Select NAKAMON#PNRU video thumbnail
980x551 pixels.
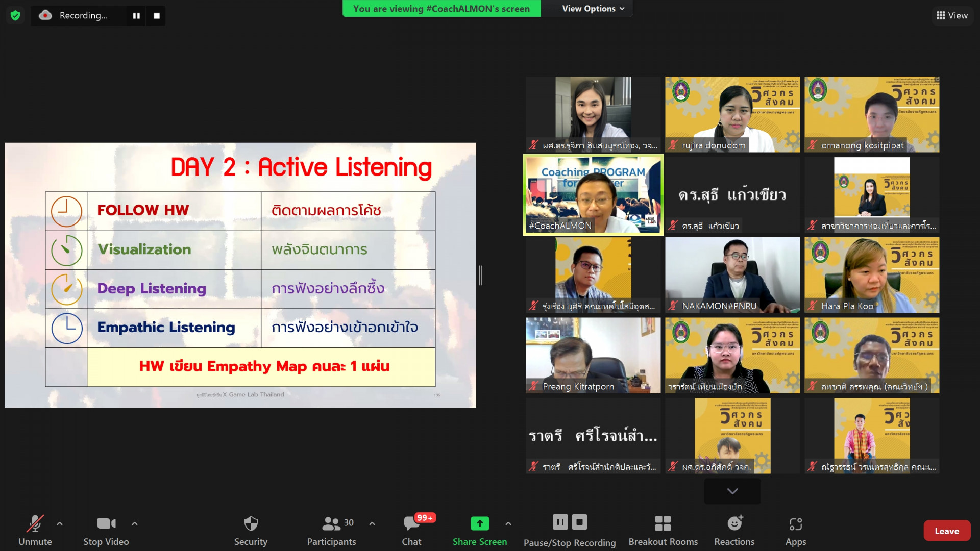(x=732, y=274)
